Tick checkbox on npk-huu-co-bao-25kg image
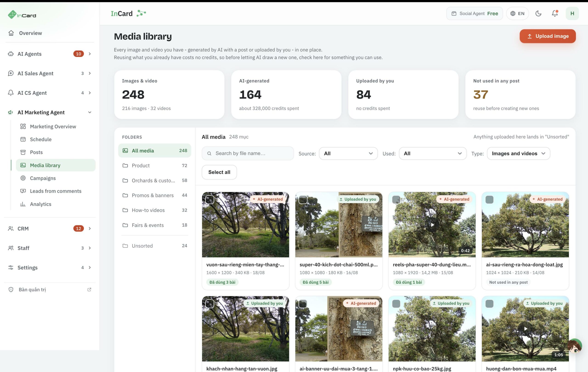The image size is (588, 372). (396, 304)
